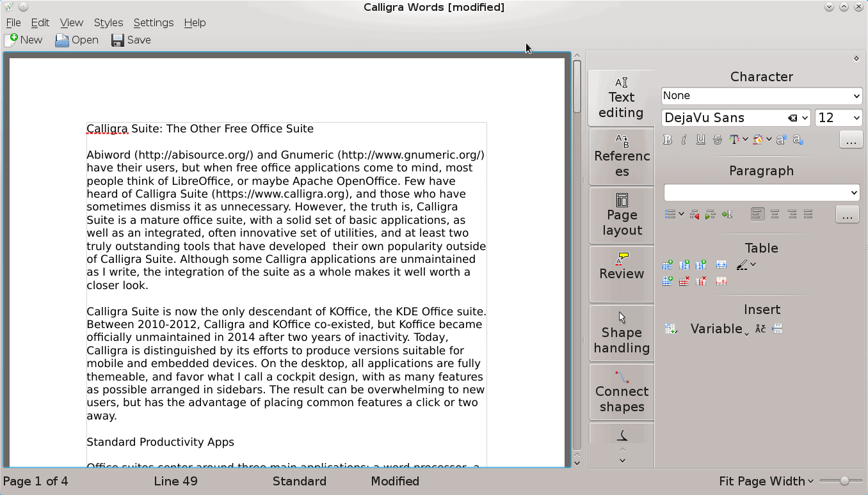Click the insert table icon
The width and height of the screenshot is (868, 495).
pyautogui.click(x=670, y=329)
